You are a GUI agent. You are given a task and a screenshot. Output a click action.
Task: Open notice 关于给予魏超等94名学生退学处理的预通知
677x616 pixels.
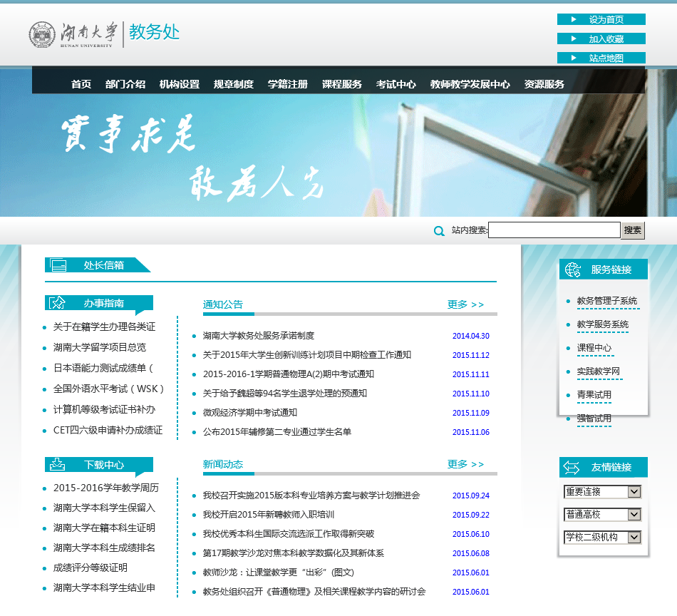click(x=285, y=394)
